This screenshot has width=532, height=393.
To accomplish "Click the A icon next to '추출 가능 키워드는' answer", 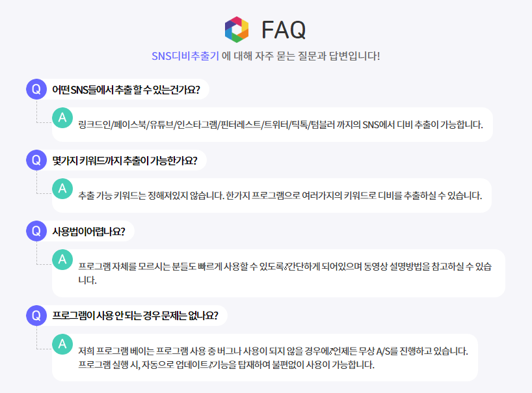I will click(x=62, y=189).
